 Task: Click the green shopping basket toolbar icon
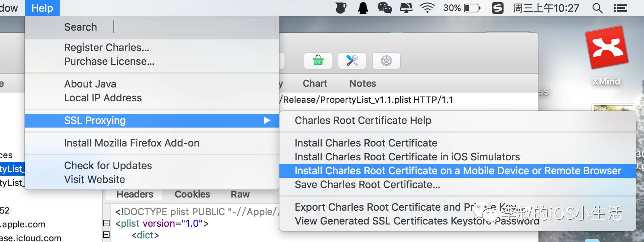pyautogui.click(x=318, y=60)
